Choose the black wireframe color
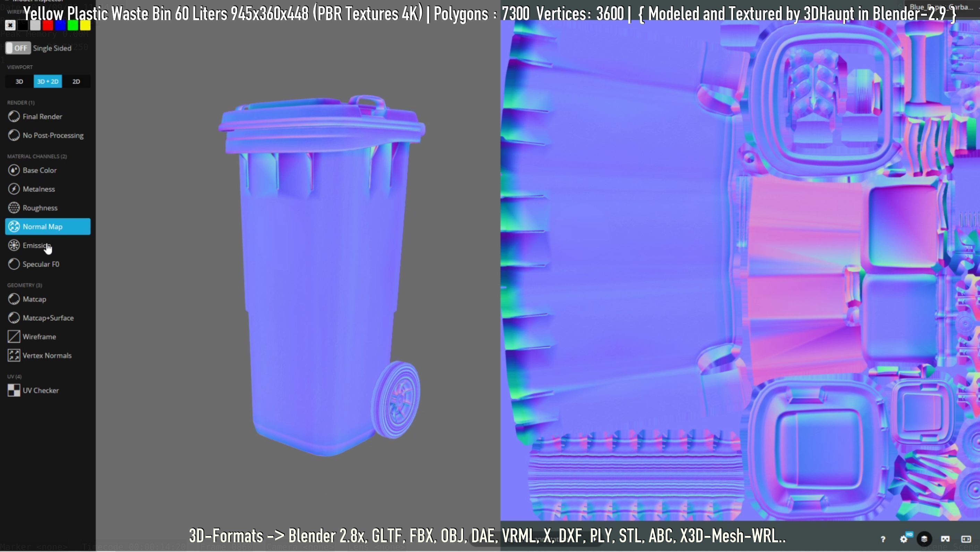Viewport: 980px width, 552px height. click(x=23, y=25)
